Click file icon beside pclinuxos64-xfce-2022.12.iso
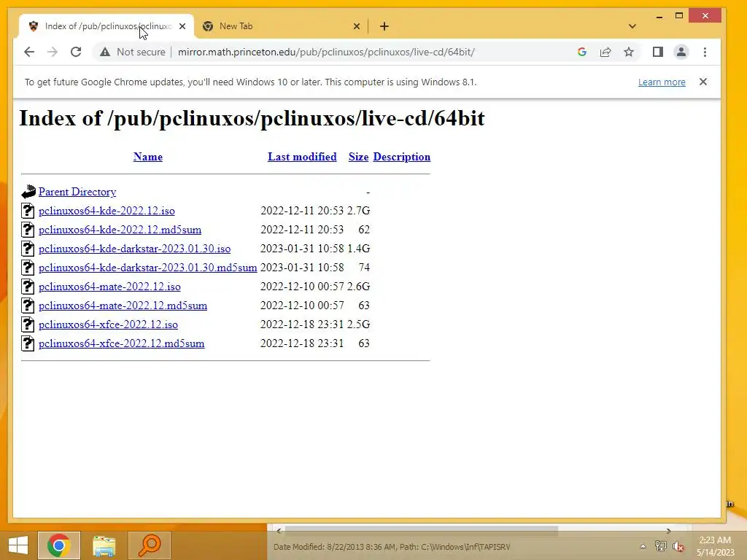The width and height of the screenshot is (747, 560). [x=28, y=324]
